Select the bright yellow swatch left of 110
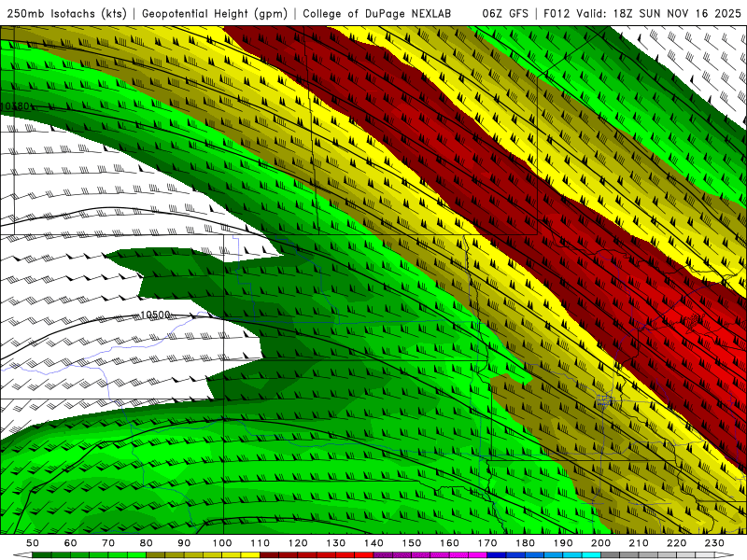The image size is (747, 560). (x=250, y=555)
